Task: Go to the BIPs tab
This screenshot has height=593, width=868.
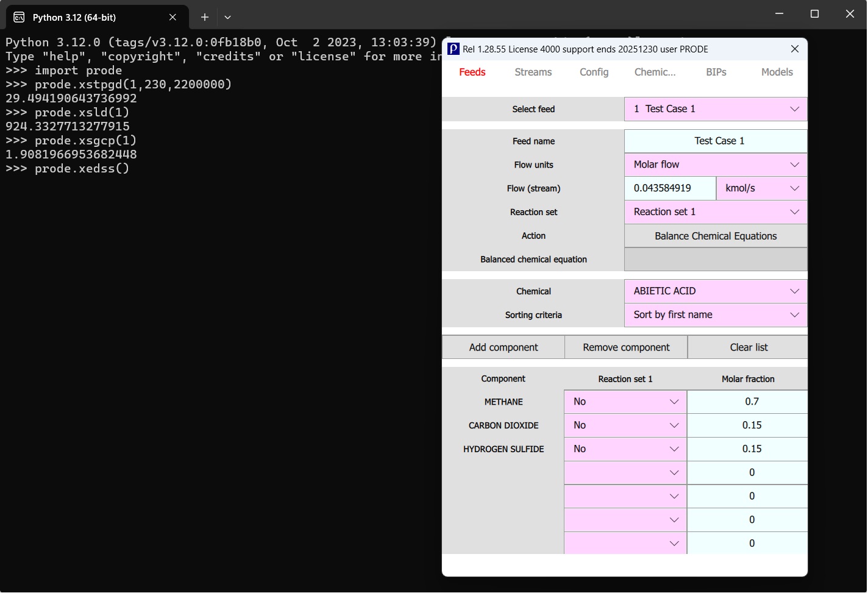Action: pos(716,72)
